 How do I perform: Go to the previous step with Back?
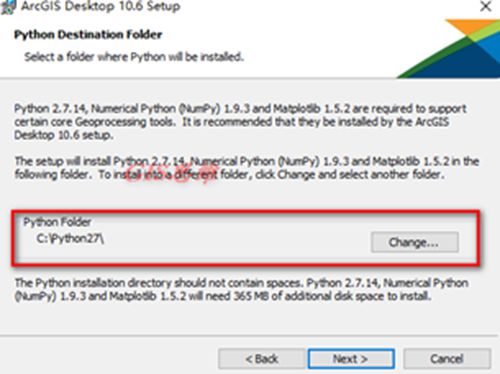point(262,359)
